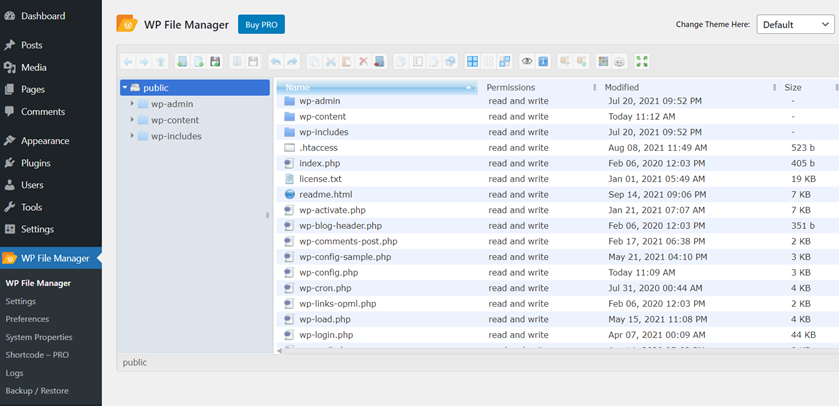Switch view mode via colored grid icon
Screen dimensions: 839x406
tap(604, 62)
